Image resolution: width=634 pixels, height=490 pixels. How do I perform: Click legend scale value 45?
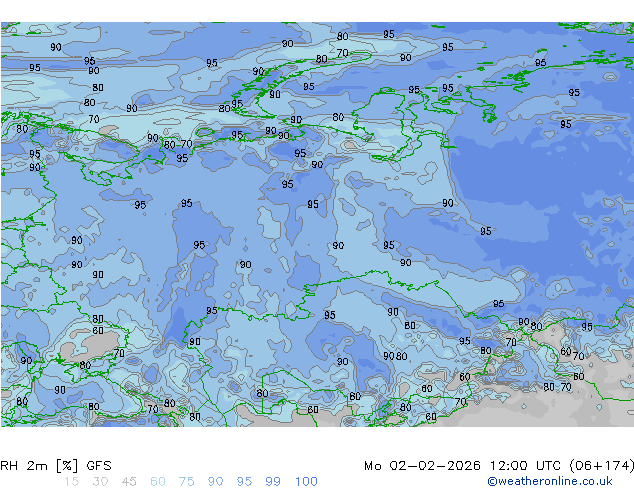(x=129, y=482)
